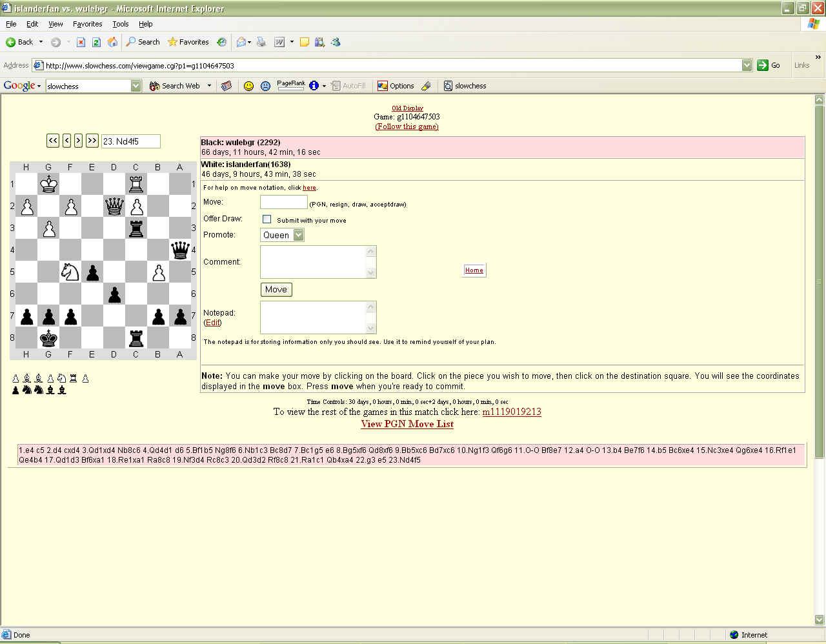Click the page vertical scrollbar thumb

point(819,282)
